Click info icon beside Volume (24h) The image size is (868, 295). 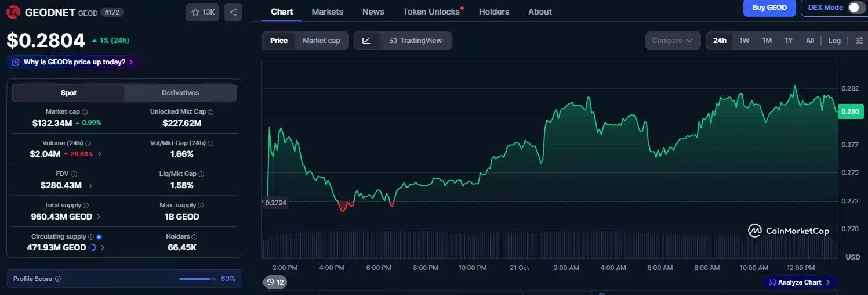coord(88,143)
